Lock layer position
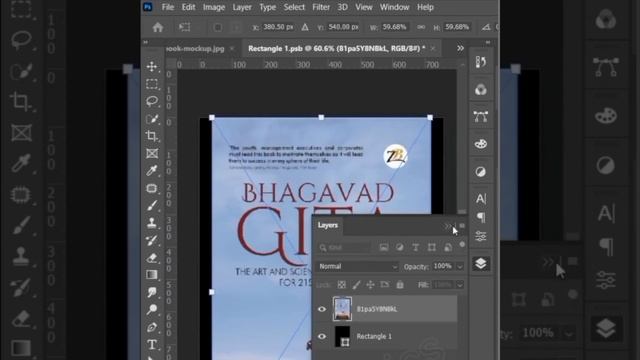 (370, 285)
